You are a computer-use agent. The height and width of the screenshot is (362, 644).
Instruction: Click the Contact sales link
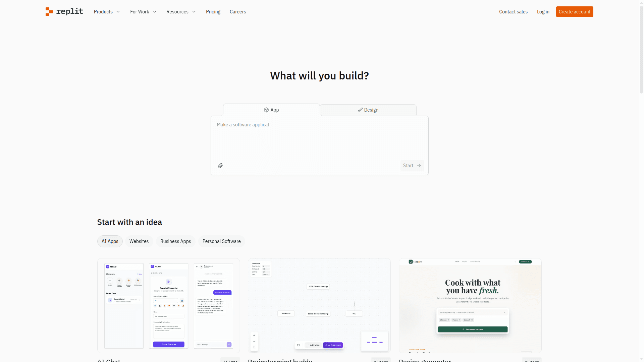tap(513, 12)
